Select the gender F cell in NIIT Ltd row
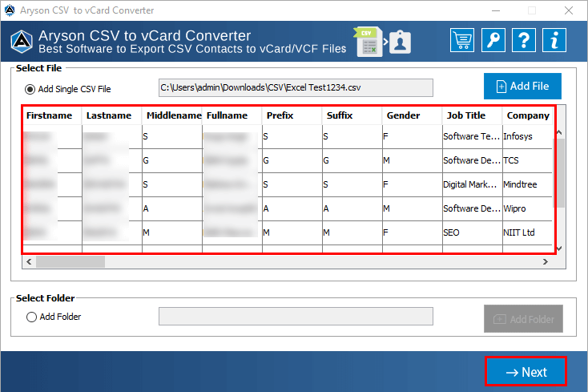 pos(412,232)
